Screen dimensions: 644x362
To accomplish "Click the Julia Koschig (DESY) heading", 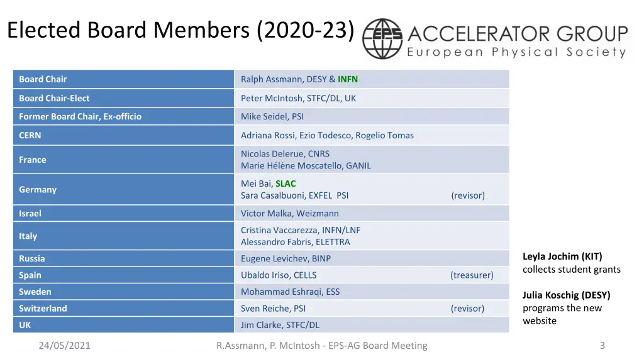I will click(x=567, y=295).
